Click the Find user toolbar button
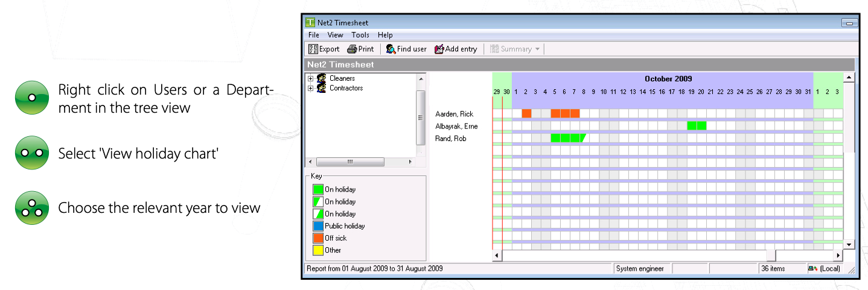Image resolution: width=868 pixels, height=290 pixels. (x=406, y=49)
